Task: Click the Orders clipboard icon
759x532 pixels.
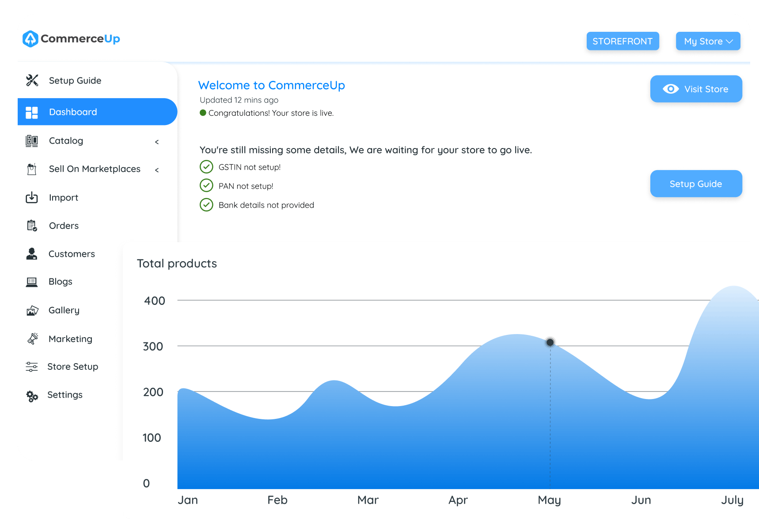Action: click(x=32, y=226)
